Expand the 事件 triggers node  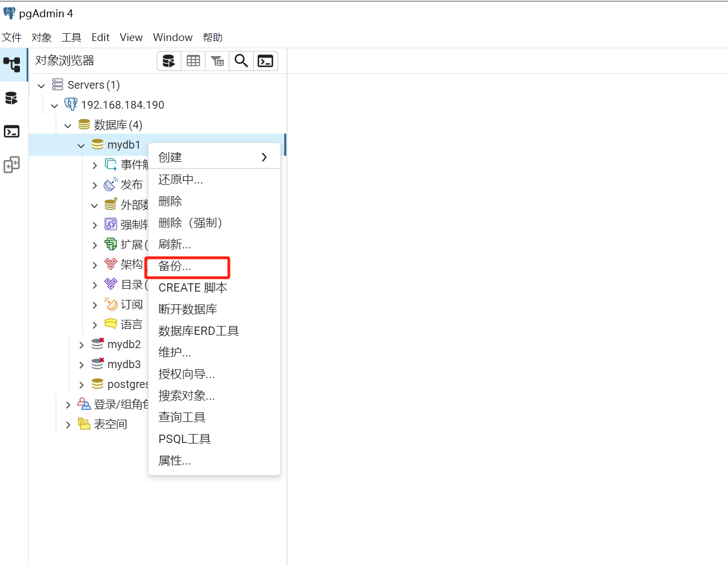94,165
